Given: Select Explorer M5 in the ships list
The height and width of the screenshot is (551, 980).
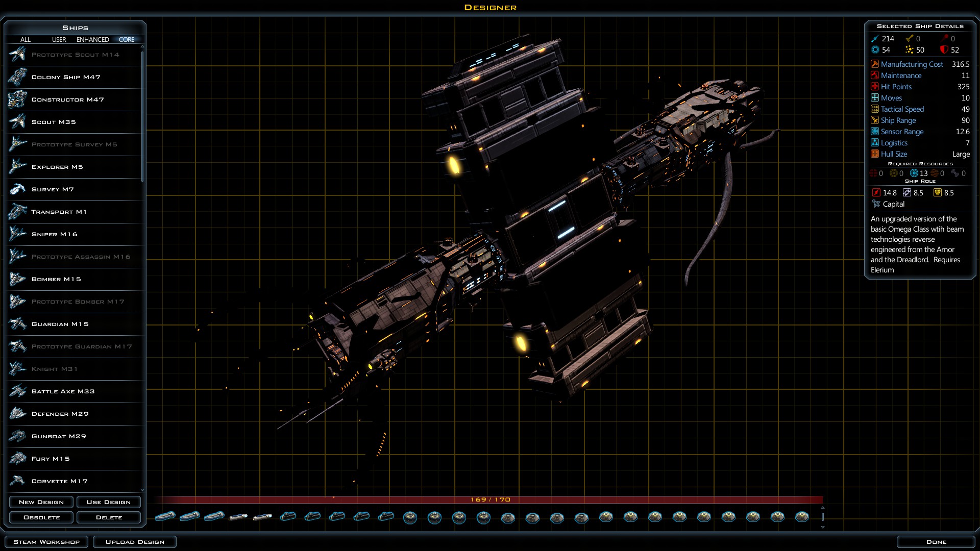Looking at the screenshot, I should (x=75, y=167).
